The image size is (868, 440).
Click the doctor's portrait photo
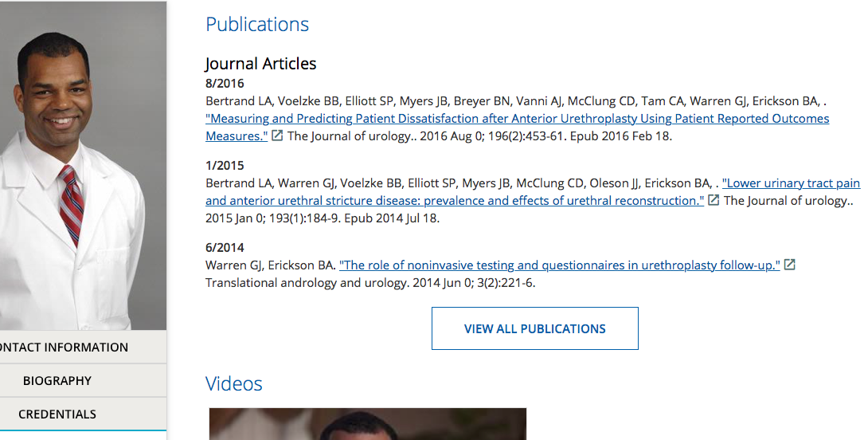pos(83,166)
